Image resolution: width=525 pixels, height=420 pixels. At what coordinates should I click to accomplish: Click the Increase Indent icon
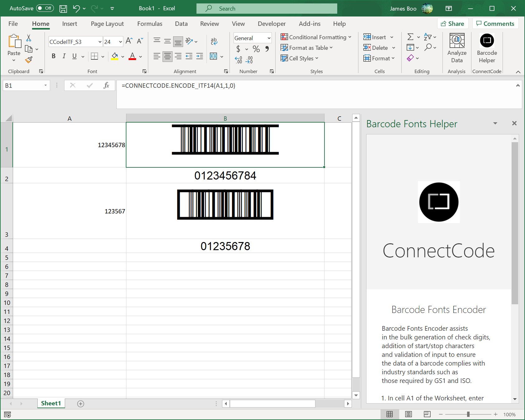(x=200, y=56)
